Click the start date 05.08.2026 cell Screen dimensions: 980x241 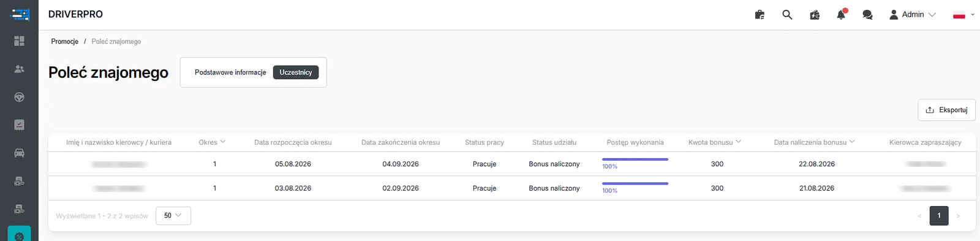click(293, 164)
